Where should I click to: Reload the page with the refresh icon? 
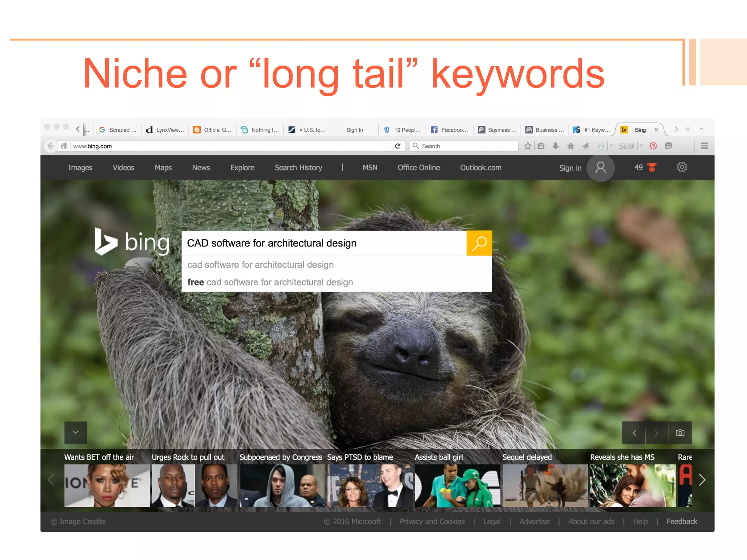[x=398, y=146]
